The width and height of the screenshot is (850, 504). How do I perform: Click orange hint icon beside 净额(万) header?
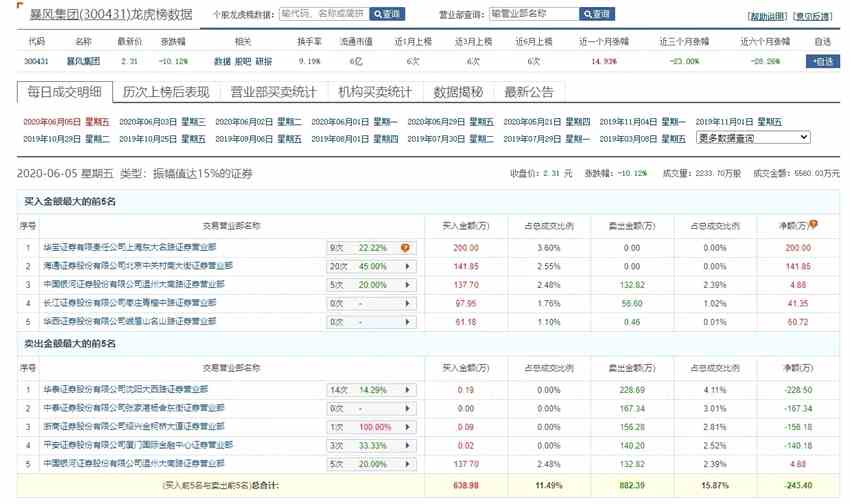point(814,224)
